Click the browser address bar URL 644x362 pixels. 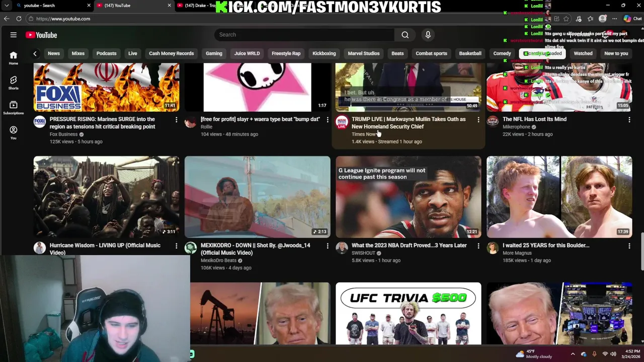click(x=63, y=19)
